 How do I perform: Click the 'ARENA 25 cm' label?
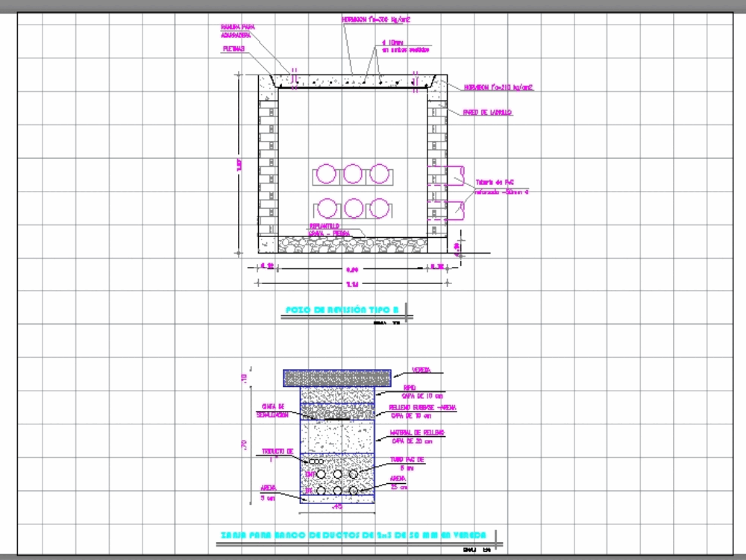click(x=398, y=482)
